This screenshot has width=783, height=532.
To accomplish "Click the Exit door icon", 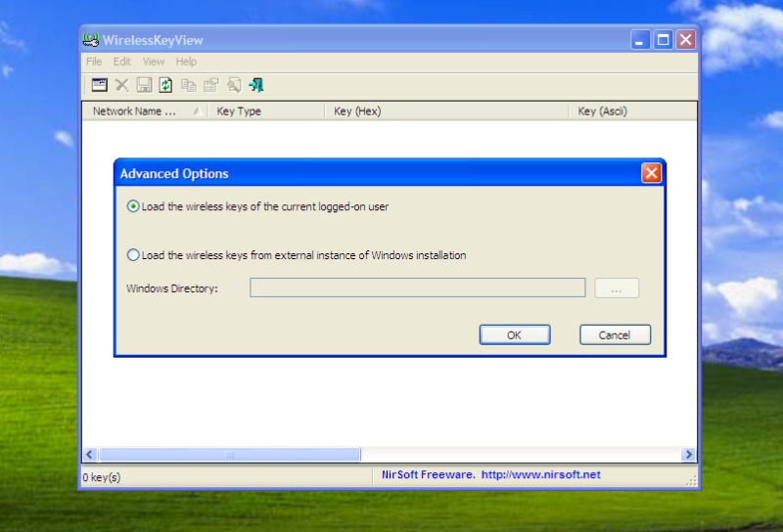I will (x=256, y=85).
